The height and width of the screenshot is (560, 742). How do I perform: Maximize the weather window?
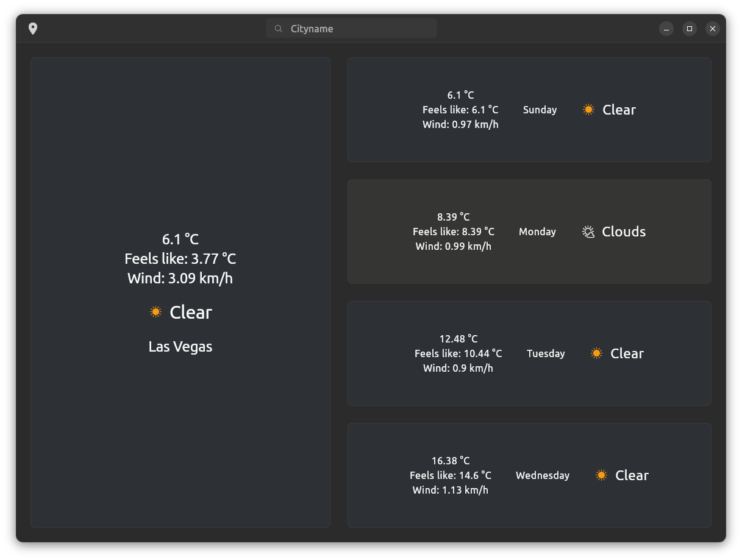[x=690, y=29]
